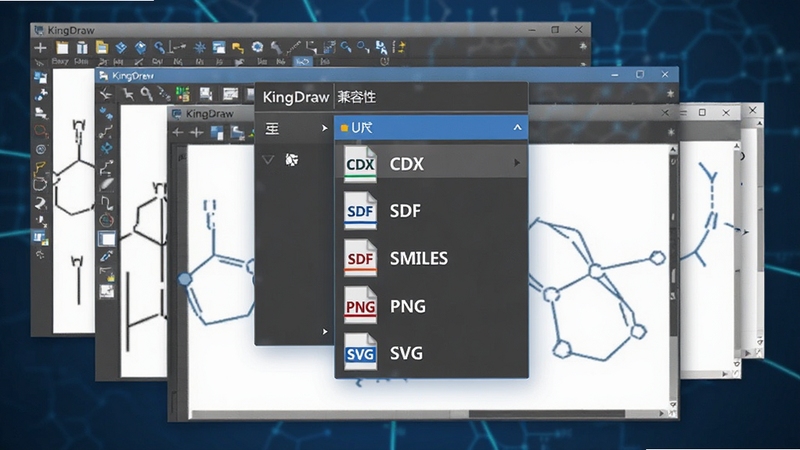Click the front window horizontal scrollbar thumb
Image resolution: width=800 pixels, height=450 pixels.
(x=546, y=414)
